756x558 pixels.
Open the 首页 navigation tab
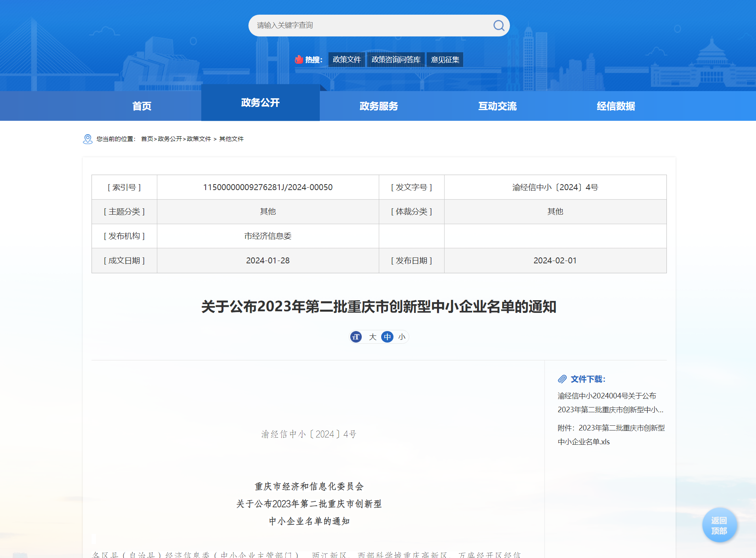pyautogui.click(x=142, y=106)
